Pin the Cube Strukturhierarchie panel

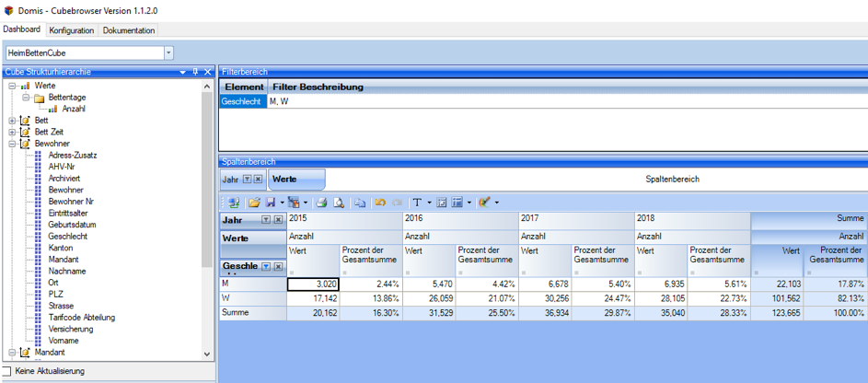point(195,72)
